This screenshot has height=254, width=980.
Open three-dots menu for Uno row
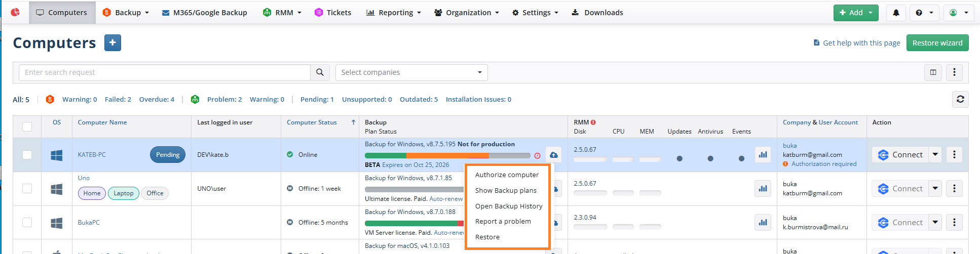[x=954, y=189]
